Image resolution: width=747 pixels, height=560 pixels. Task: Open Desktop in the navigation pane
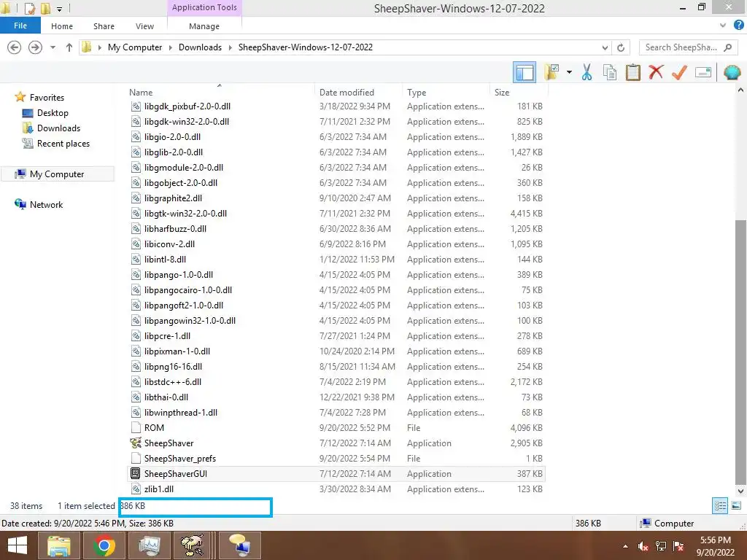click(x=53, y=113)
